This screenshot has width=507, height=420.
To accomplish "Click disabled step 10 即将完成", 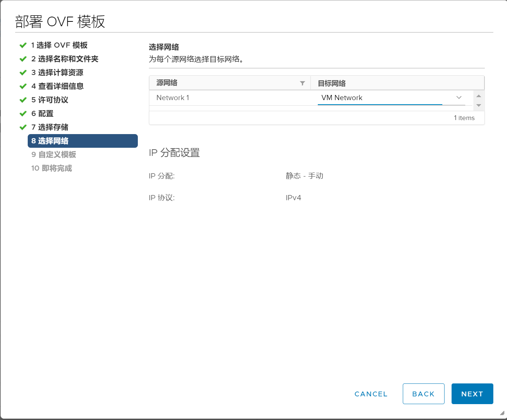I will (51, 168).
